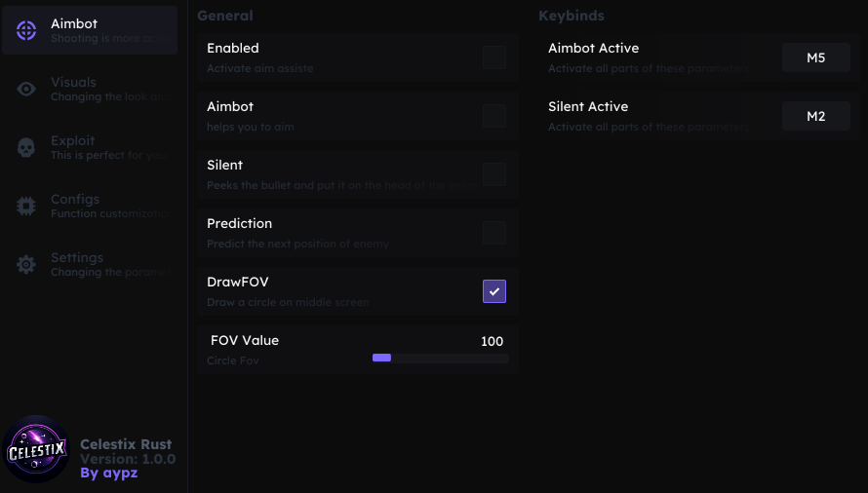This screenshot has width=868, height=493.
Task: Click the skull icon for Exploit
Action: 27,148
